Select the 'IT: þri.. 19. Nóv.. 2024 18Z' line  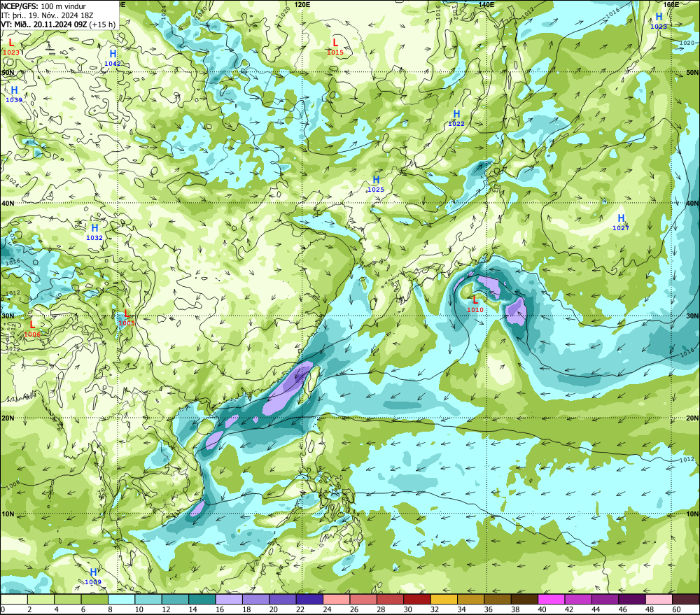[48, 15]
